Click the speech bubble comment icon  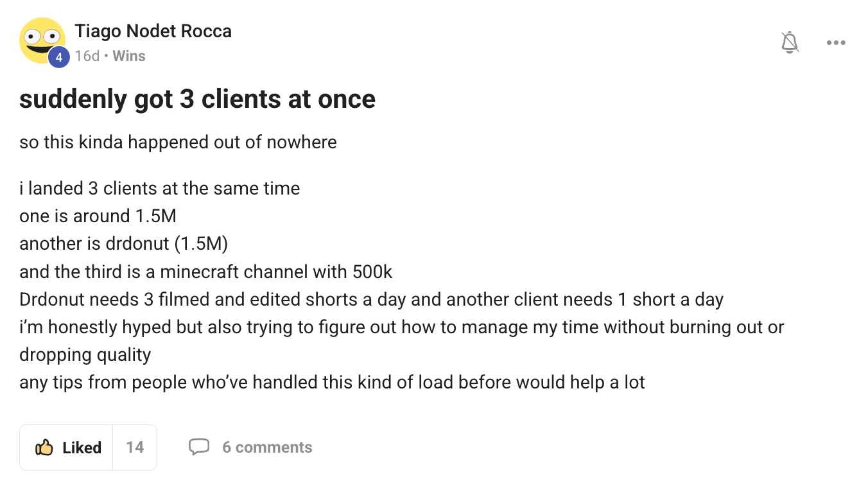[199, 447]
